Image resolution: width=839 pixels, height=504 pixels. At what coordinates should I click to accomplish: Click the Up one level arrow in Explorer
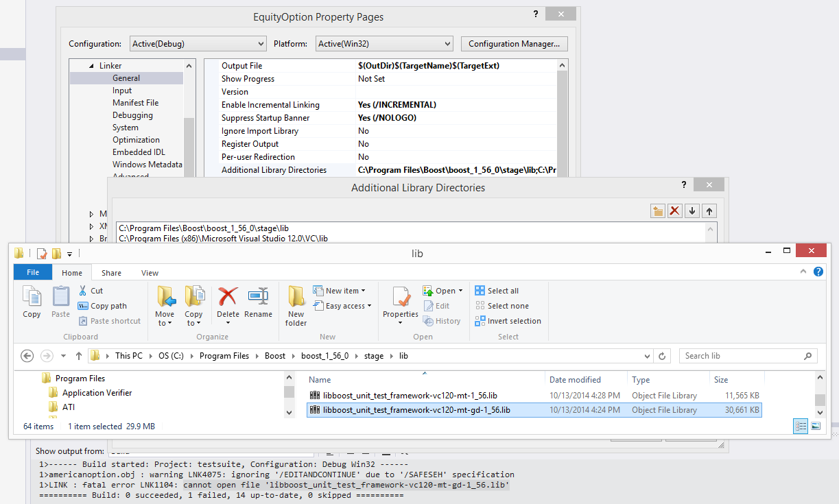[79, 356]
